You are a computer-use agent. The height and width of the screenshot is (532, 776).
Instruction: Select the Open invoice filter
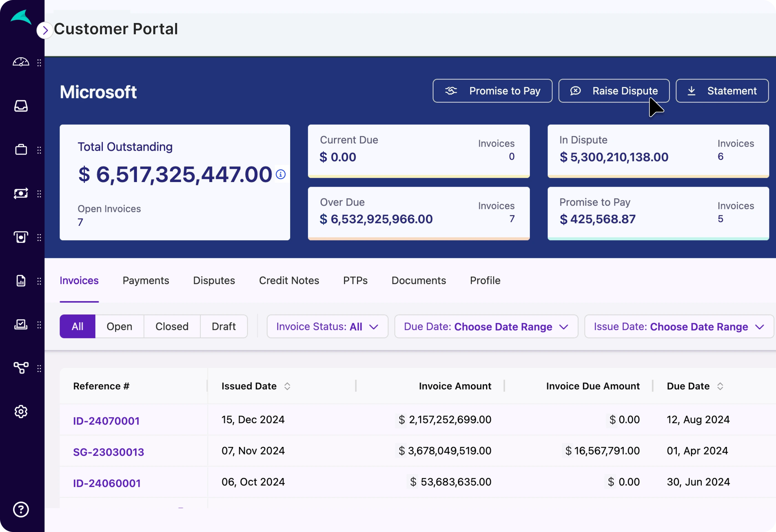(x=119, y=326)
